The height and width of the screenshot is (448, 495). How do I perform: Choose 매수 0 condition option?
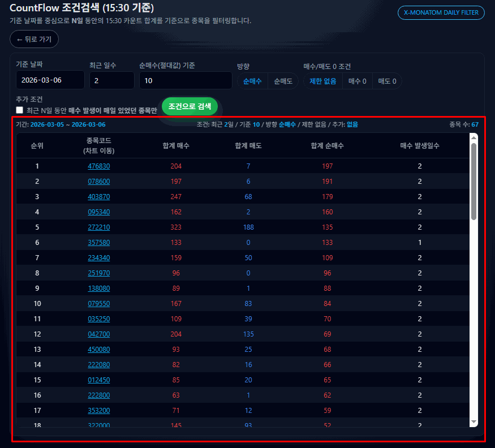pos(357,81)
